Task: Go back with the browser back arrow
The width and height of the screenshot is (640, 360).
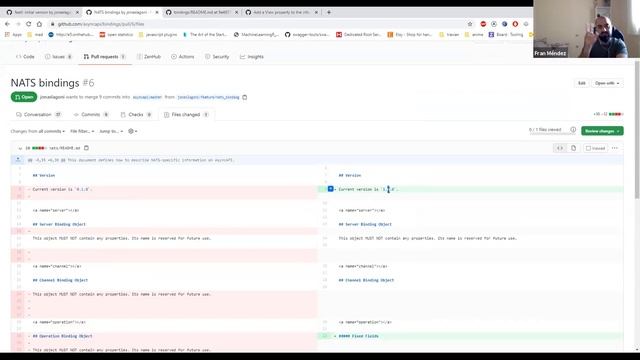Action: tap(7, 24)
